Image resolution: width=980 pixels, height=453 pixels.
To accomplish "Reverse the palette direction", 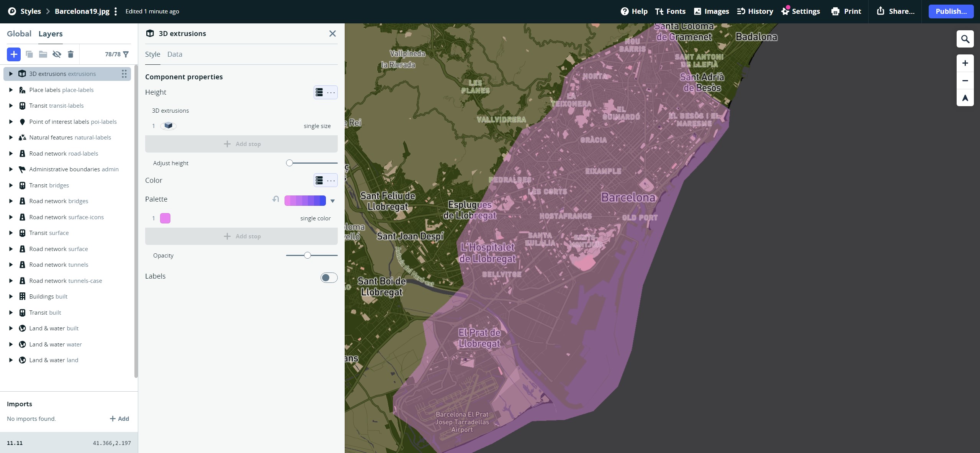I will coord(275,199).
